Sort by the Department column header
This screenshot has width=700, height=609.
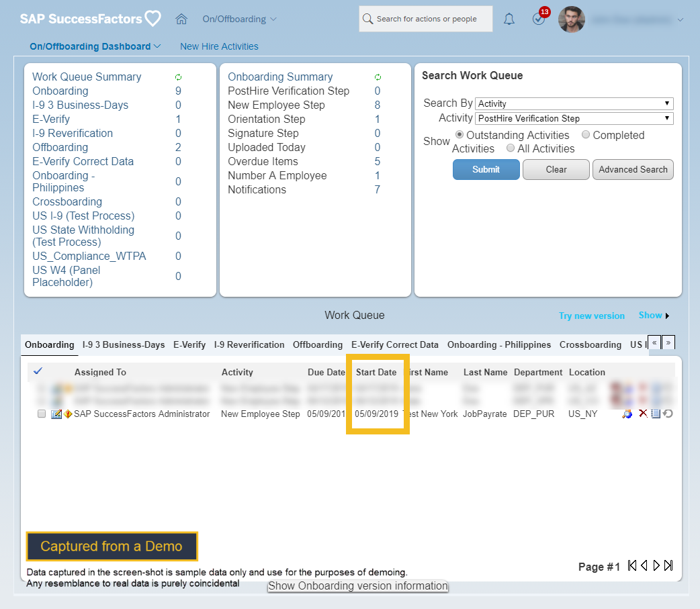pyautogui.click(x=538, y=372)
